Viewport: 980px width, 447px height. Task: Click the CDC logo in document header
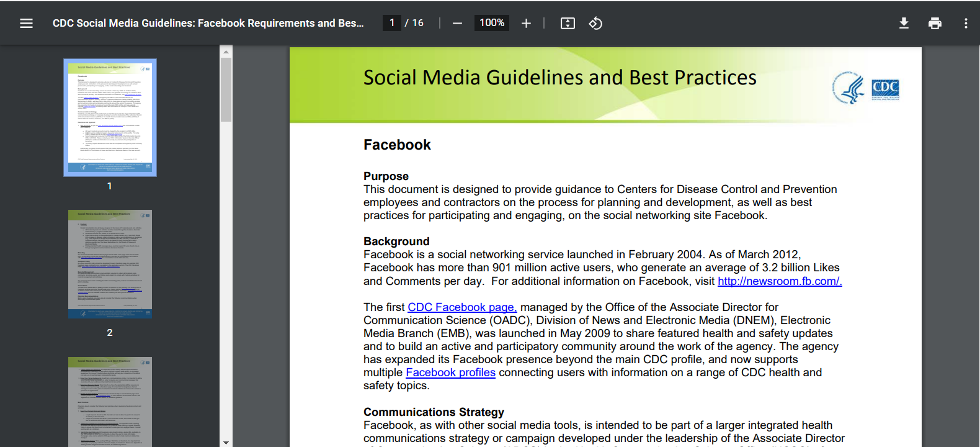885,89
